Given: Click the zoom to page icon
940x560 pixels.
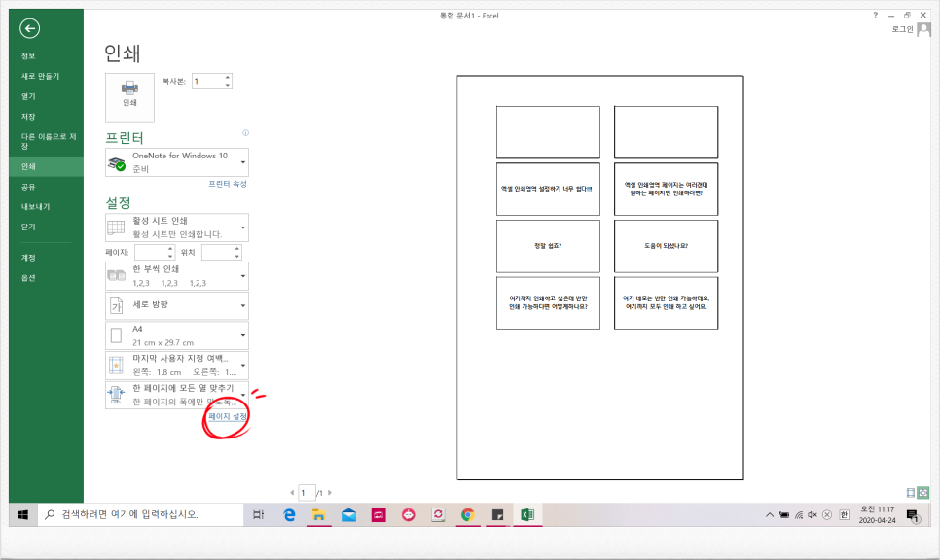Looking at the screenshot, I should tap(923, 492).
